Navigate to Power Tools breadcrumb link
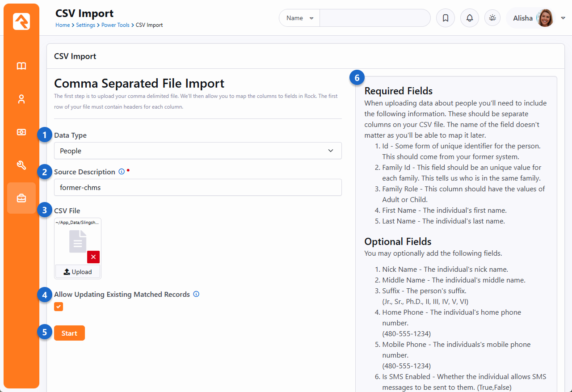Image resolution: width=572 pixels, height=392 pixels. click(x=115, y=25)
